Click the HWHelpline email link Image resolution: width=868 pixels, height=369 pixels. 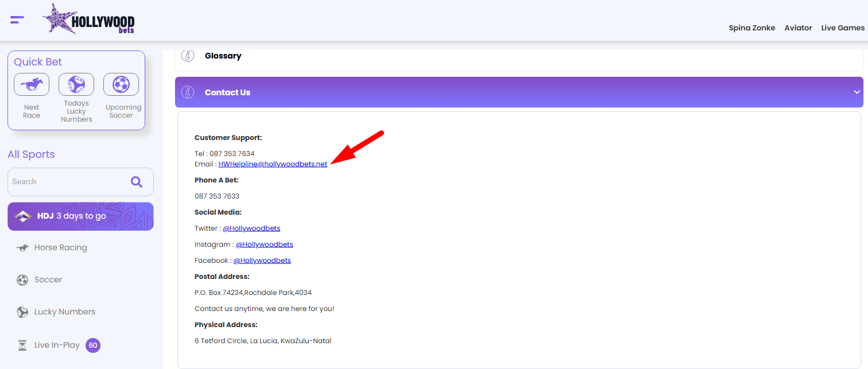tap(273, 164)
